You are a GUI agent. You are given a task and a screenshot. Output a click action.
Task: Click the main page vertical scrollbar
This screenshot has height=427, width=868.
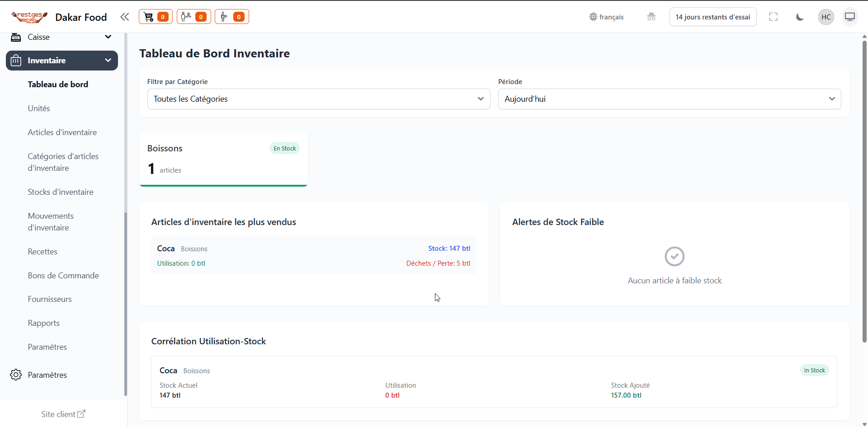(864, 190)
